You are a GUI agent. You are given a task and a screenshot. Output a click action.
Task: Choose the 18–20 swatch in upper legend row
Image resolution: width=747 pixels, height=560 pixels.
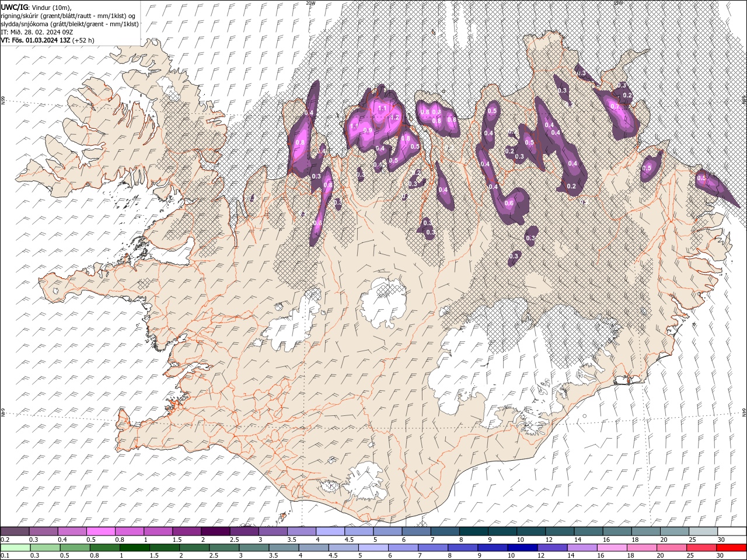(x=645, y=531)
